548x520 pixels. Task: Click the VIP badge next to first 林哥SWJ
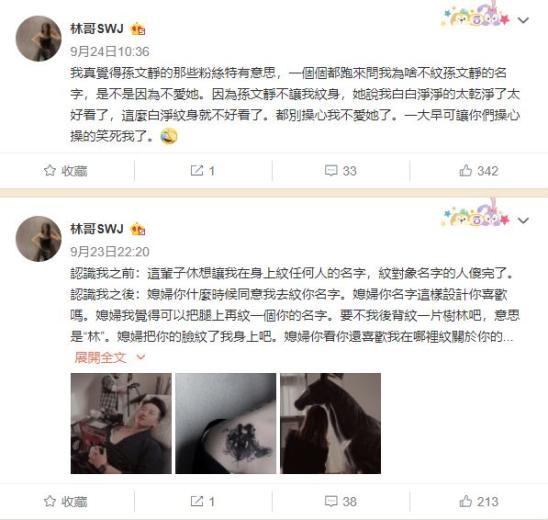(138, 29)
